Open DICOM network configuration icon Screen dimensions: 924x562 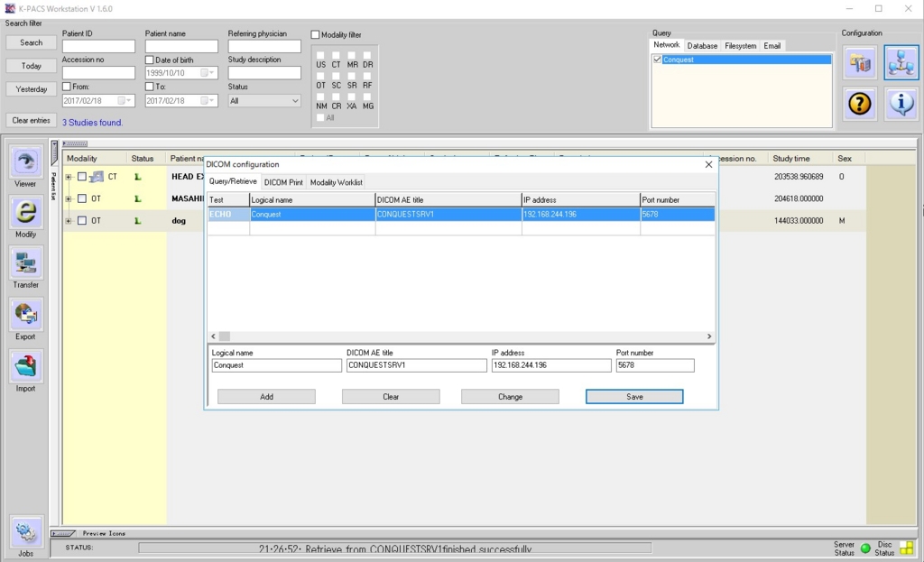(x=901, y=62)
